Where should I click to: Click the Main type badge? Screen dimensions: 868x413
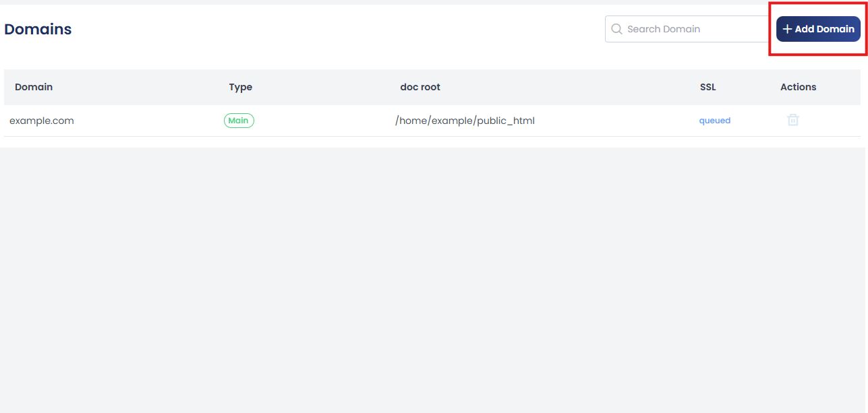pyautogui.click(x=239, y=121)
